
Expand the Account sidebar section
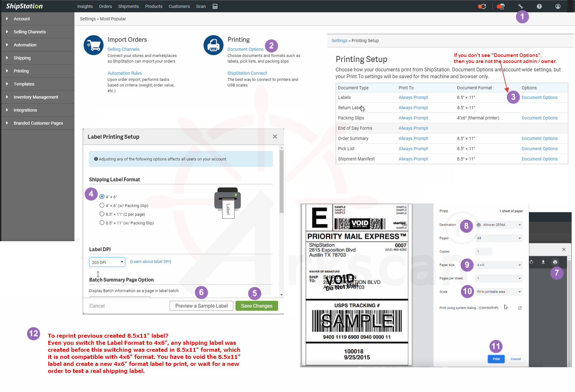point(38,19)
